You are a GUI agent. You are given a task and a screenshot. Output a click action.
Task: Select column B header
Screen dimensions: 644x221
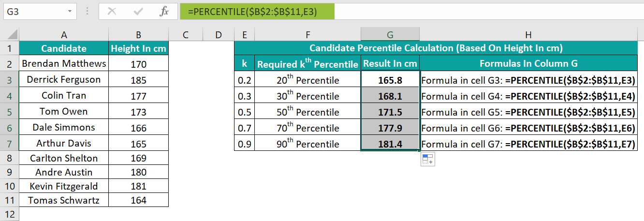tap(138, 35)
